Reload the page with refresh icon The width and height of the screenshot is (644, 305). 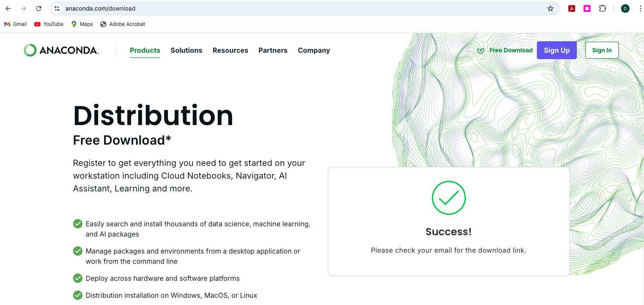pyautogui.click(x=39, y=9)
